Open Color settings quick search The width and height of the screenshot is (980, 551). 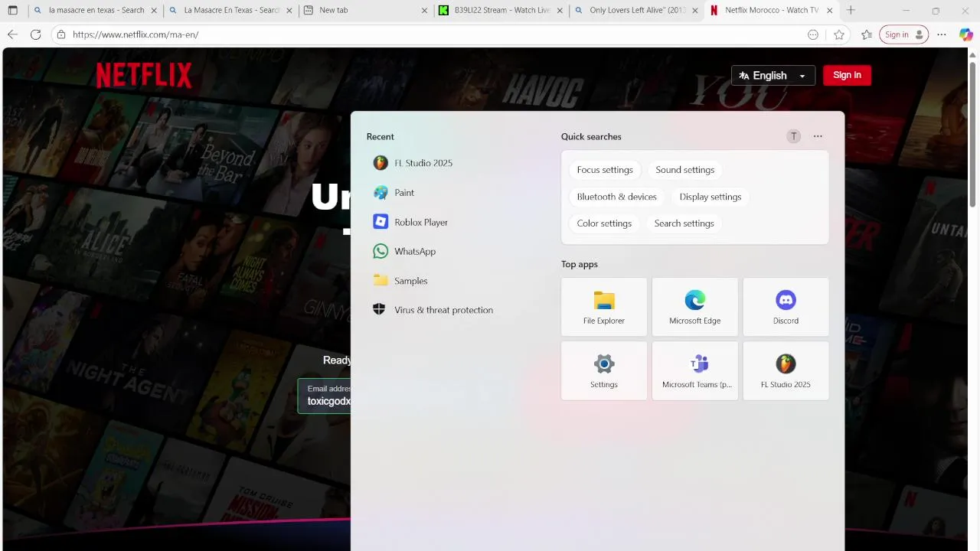[604, 223]
